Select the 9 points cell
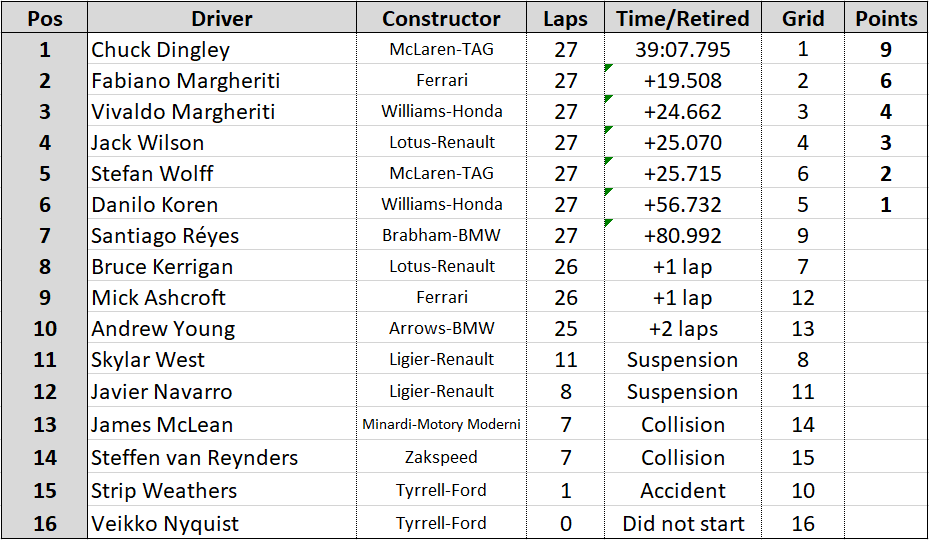Screen dimensions: 929x540 point(886,49)
